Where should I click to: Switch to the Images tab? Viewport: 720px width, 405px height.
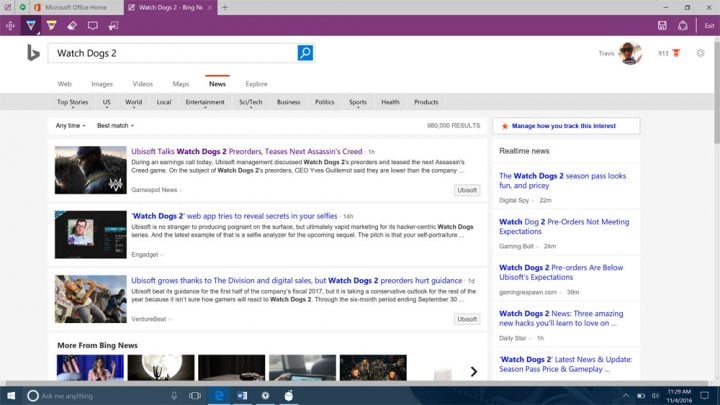click(102, 84)
